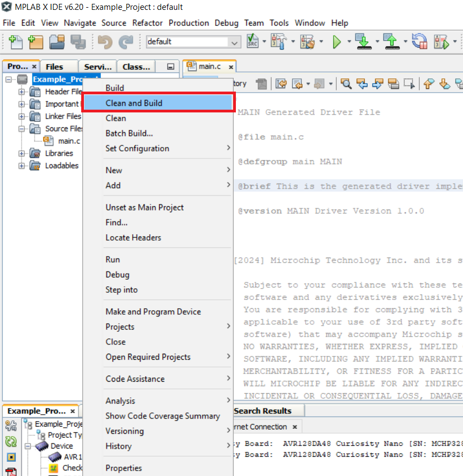Open the Production menu in menu bar
Image resolution: width=463 pixels, height=476 pixels.
coord(189,23)
